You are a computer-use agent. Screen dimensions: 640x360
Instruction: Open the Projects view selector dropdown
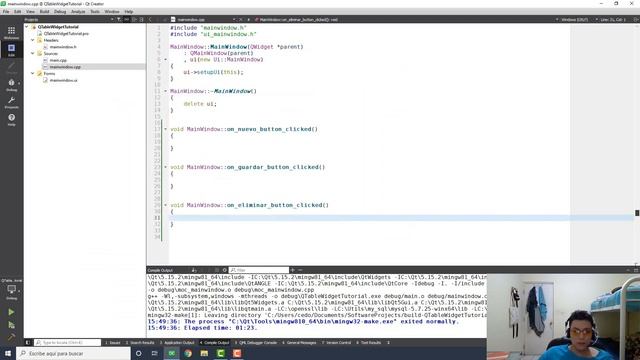point(69,19)
